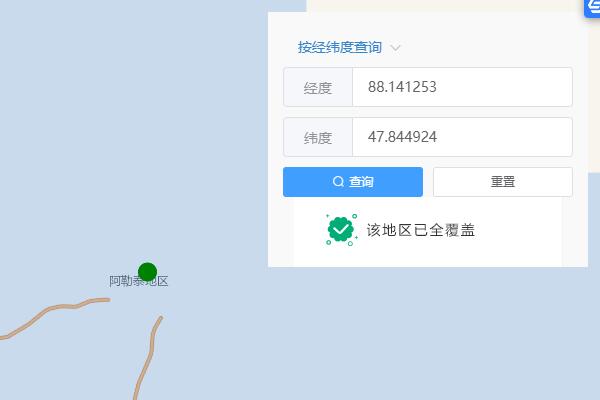Click the 重置 reset button
The height and width of the screenshot is (400, 600).
pos(502,182)
